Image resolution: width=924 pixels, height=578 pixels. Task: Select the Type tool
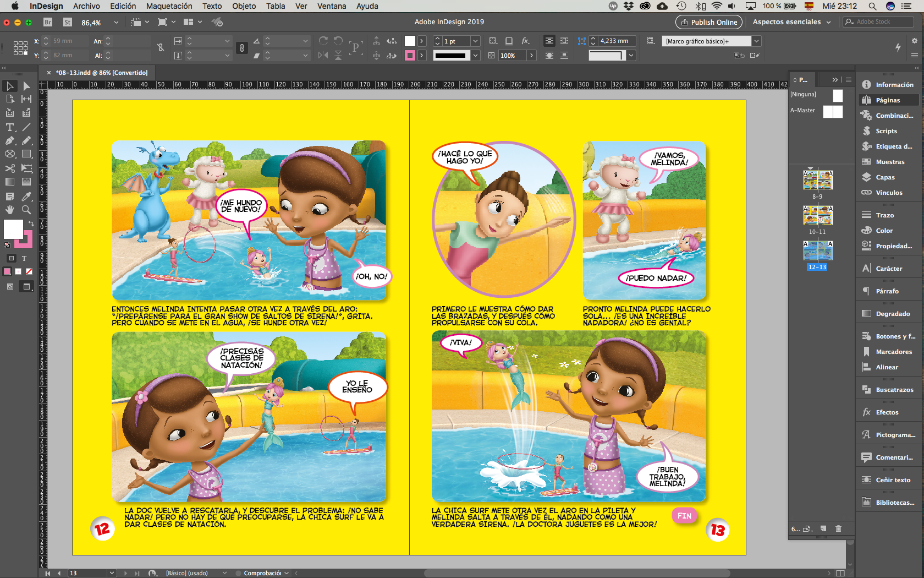[10, 127]
